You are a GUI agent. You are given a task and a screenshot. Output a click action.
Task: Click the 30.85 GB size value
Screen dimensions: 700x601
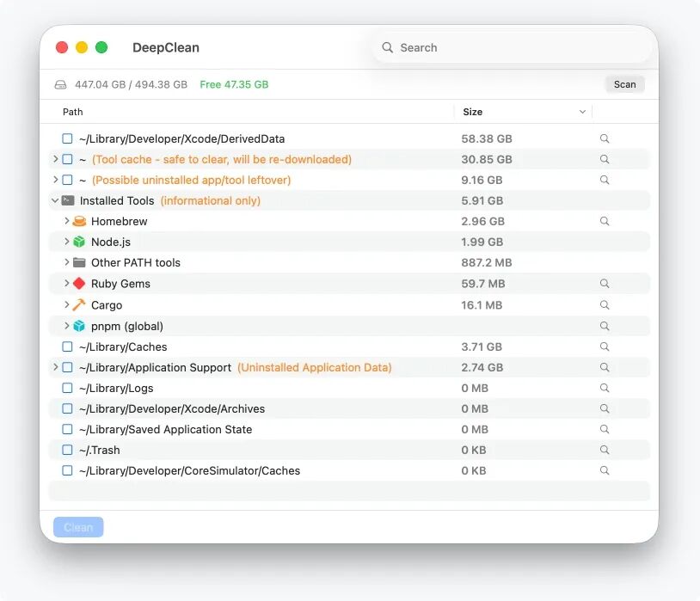tap(487, 159)
